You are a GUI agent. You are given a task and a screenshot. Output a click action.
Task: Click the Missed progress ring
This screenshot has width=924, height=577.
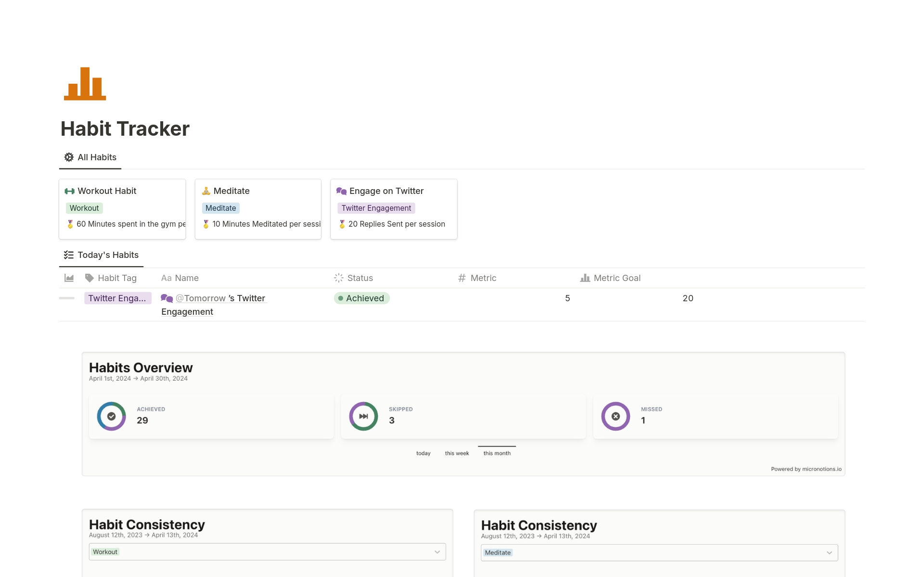click(x=615, y=416)
